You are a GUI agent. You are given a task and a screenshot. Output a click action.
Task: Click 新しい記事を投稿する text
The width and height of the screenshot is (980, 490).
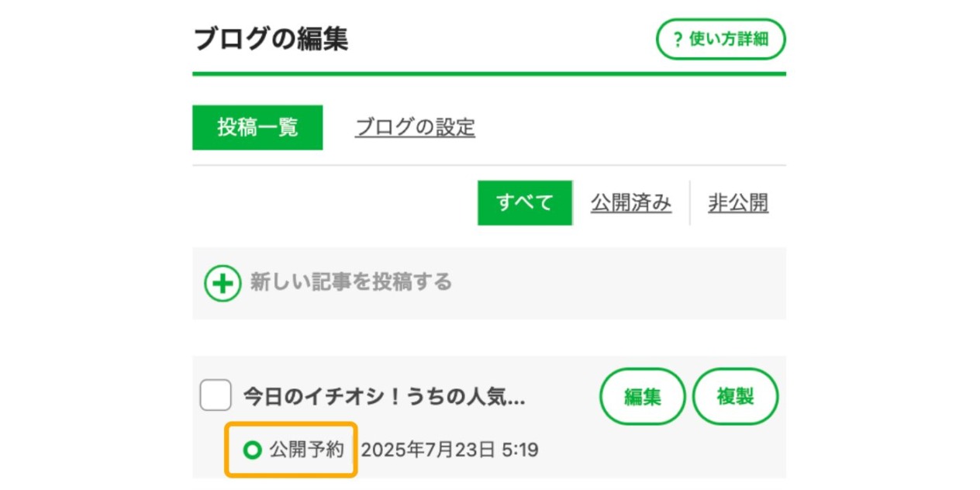pyautogui.click(x=350, y=282)
